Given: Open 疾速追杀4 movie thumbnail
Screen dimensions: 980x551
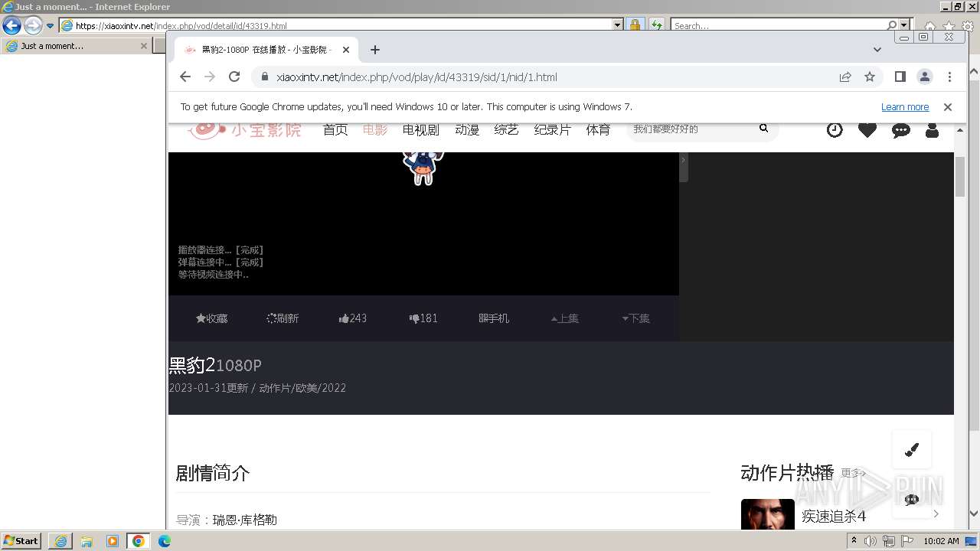Looking at the screenshot, I should click(x=768, y=514).
